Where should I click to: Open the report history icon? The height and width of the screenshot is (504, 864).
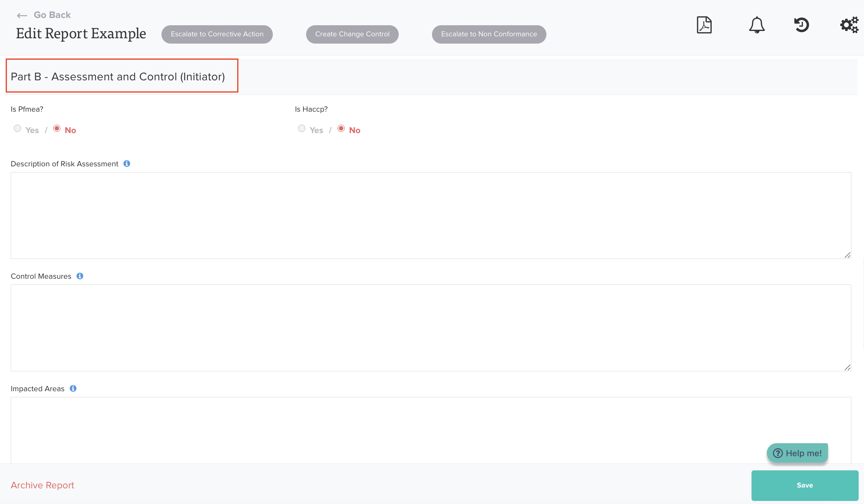[801, 25]
